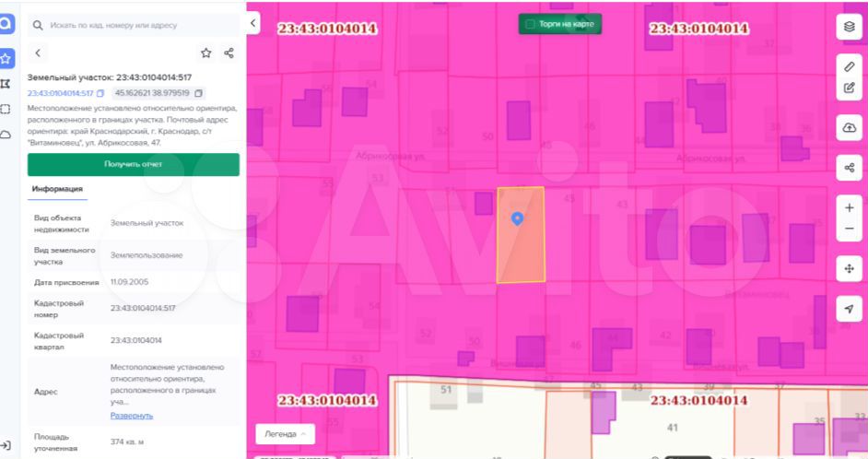Screen dimensions: 868x459
Task: Switch to the 'Информация' tab
Action: [57, 189]
